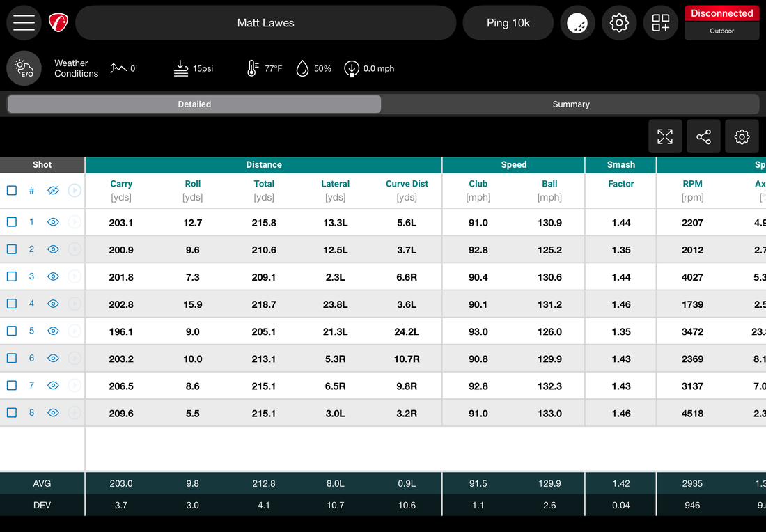Screen dimensions: 766x532
Task: Share the shot data table
Action: (x=703, y=136)
